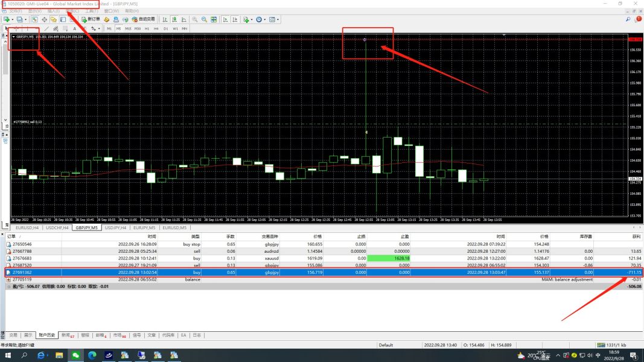644x362 pixels.
Task: Switch to EURJPY,M5 chart tab
Action: pyautogui.click(x=144, y=227)
